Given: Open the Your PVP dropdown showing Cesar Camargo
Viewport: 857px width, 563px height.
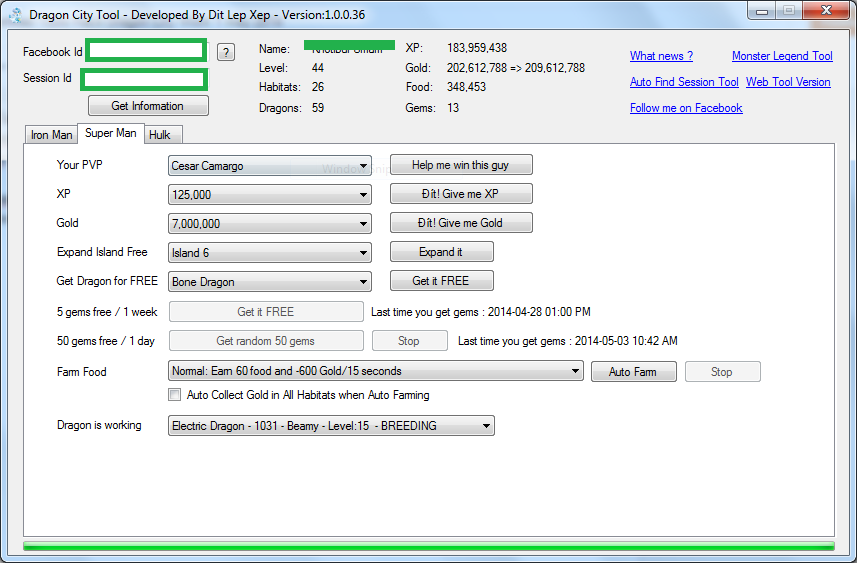Looking at the screenshot, I should pyautogui.click(x=269, y=166).
